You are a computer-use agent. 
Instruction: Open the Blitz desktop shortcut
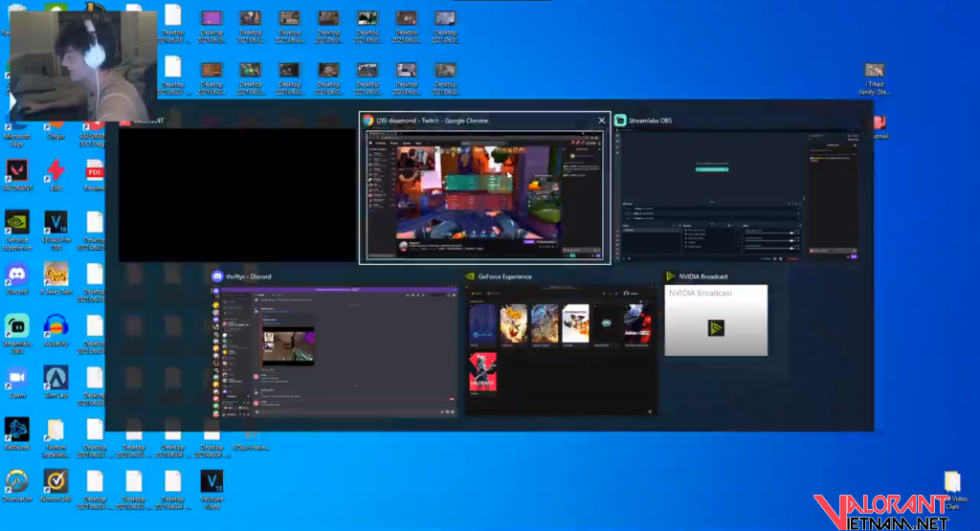tap(56, 171)
